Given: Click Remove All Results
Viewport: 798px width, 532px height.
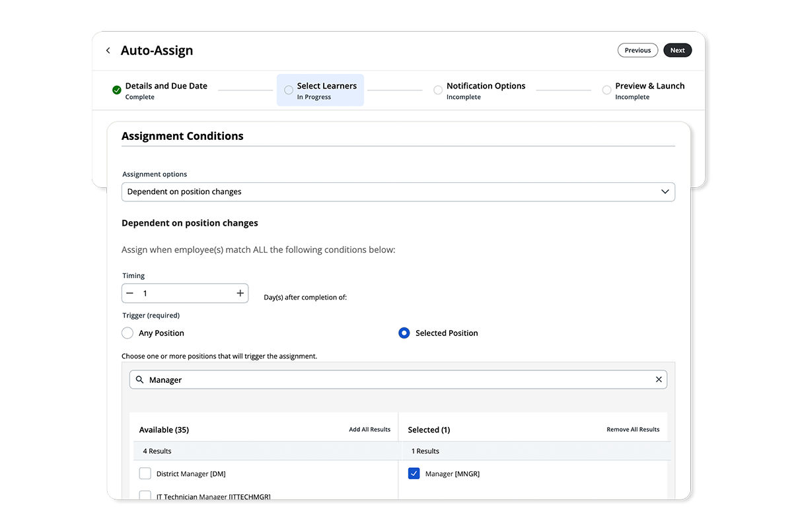Looking at the screenshot, I should click(x=633, y=430).
